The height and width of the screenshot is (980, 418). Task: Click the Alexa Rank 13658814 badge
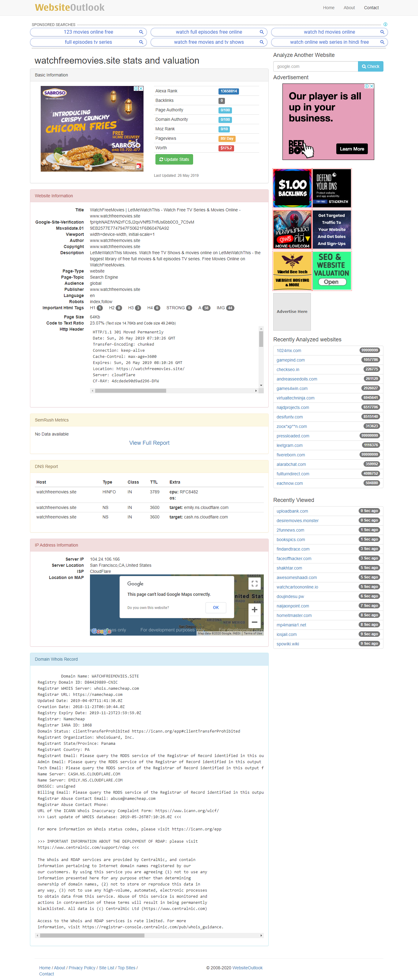[x=228, y=91]
